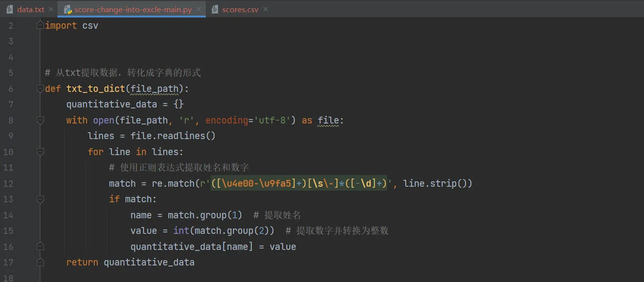
Task: Click line number 15 in the gutter
Action: pyautogui.click(x=8, y=231)
